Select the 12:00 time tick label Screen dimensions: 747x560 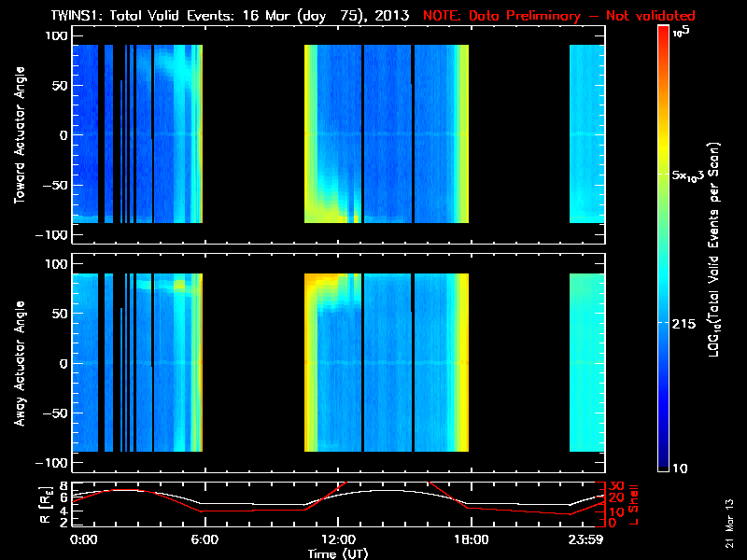336,539
